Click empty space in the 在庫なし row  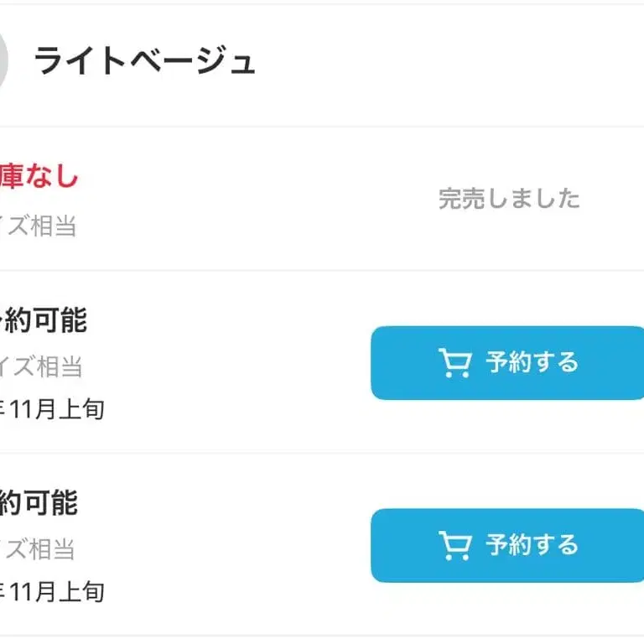pos(252,200)
